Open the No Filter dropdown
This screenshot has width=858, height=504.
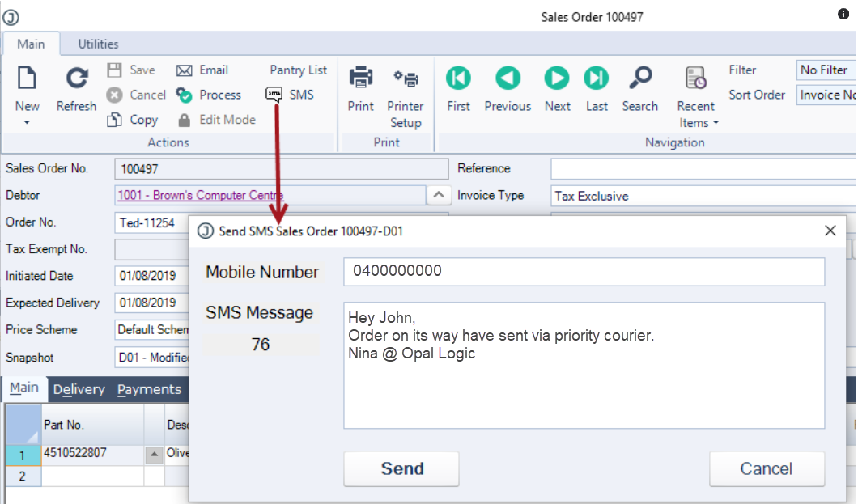(826, 70)
